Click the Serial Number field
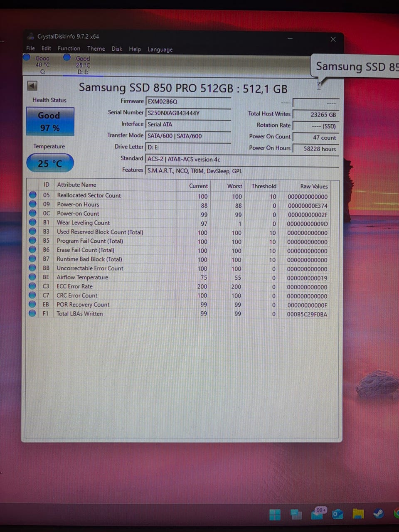399x532 pixels. click(188, 113)
